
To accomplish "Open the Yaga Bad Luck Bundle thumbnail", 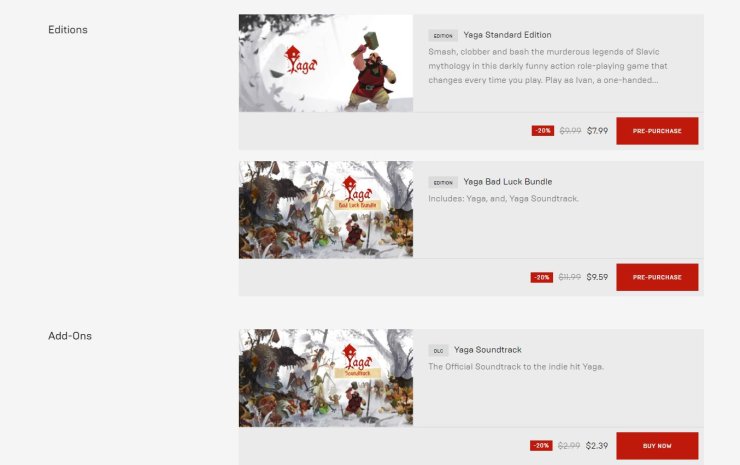I will click(326, 210).
